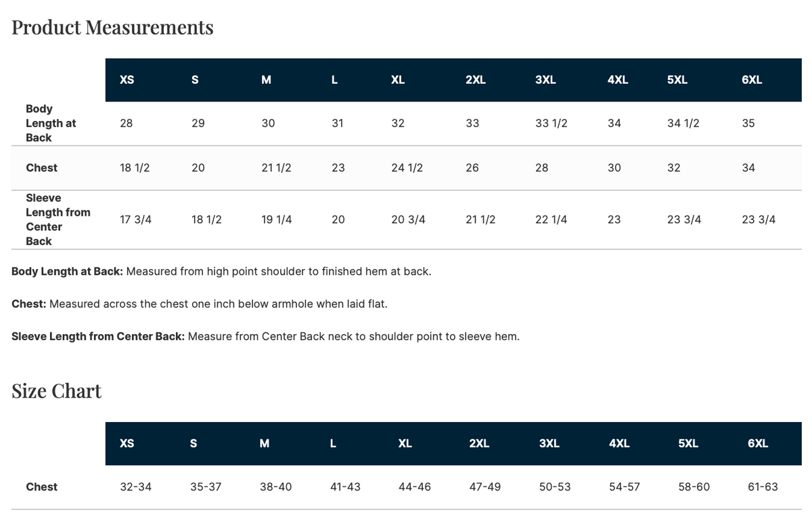This screenshot has height=531, width=812.
Task: Select the Chest row label in Product Measurements
Action: 41,168
